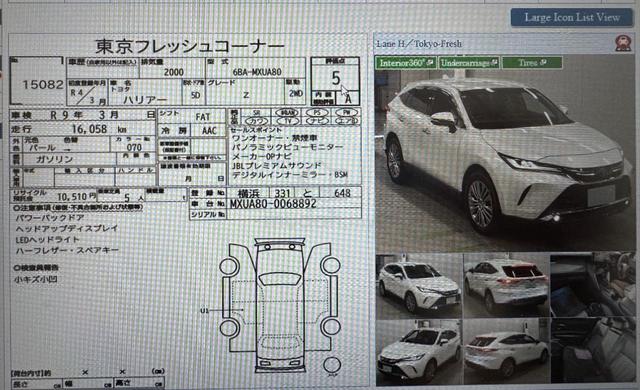640x390 pixels.
Task: Select thumbnail of Harrier with front facing left
Action: (x=419, y=352)
